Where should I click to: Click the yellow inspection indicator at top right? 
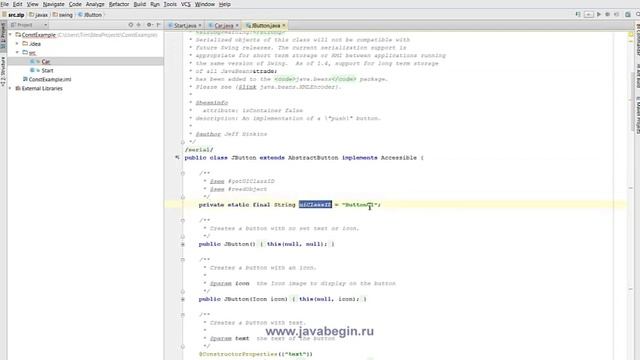point(631,35)
